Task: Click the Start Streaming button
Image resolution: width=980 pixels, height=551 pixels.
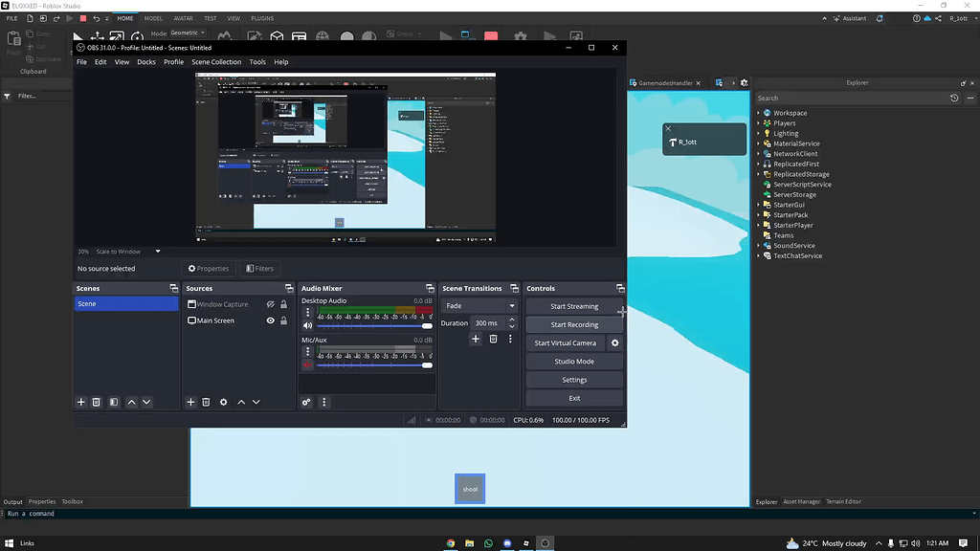Action: (x=573, y=305)
